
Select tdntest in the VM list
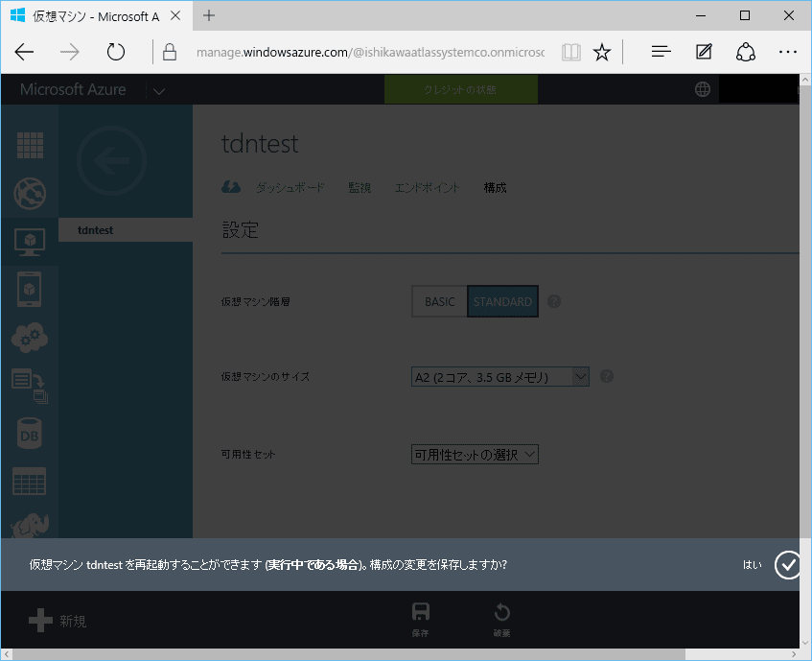[126, 230]
